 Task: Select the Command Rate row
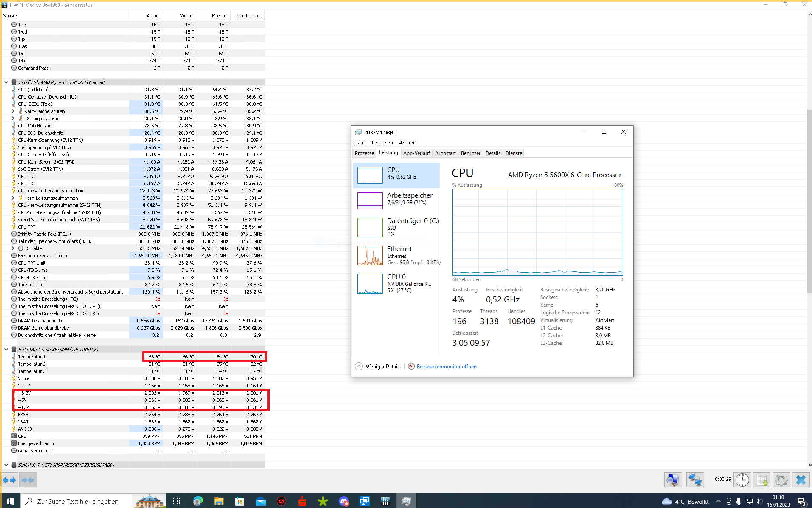133,68
